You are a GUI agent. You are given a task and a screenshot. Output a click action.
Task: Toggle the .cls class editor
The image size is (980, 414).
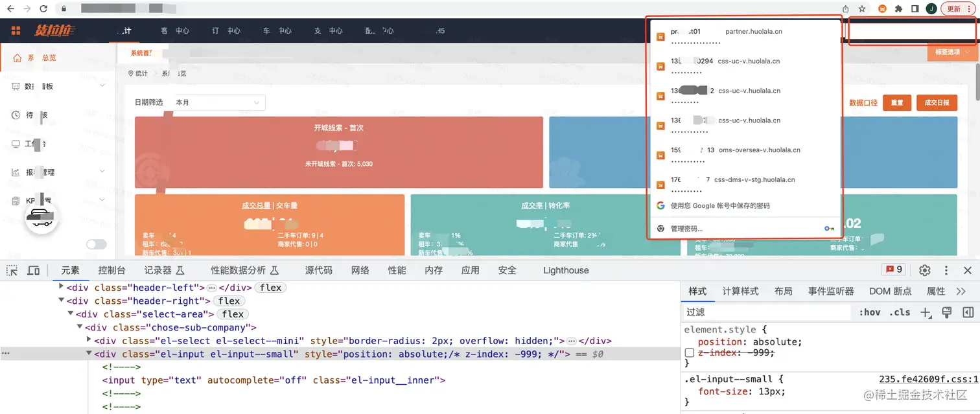point(900,312)
